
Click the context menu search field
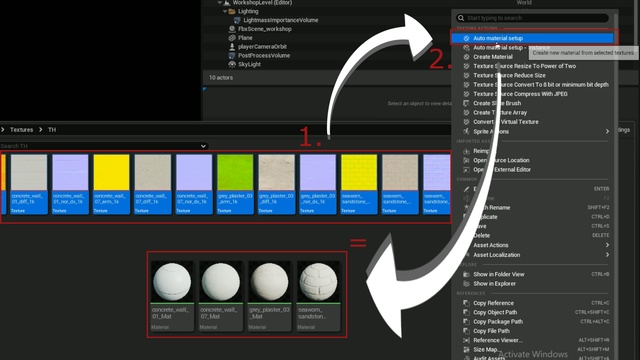533,18
